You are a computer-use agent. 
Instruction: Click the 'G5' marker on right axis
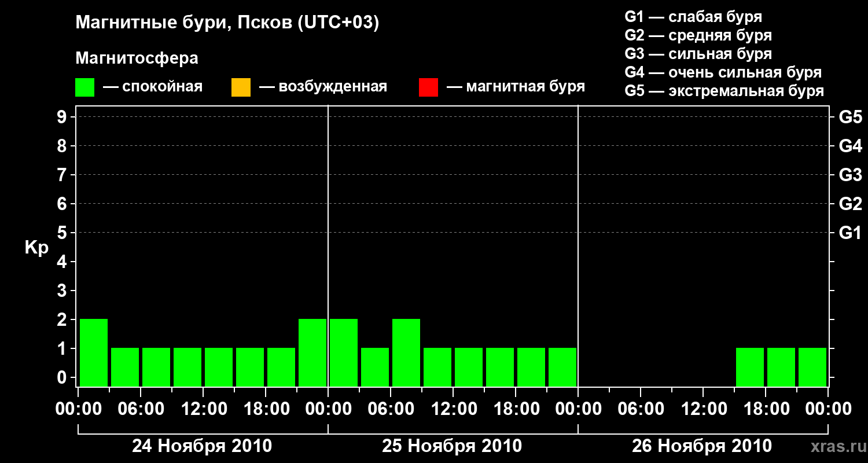pos(850,117)
